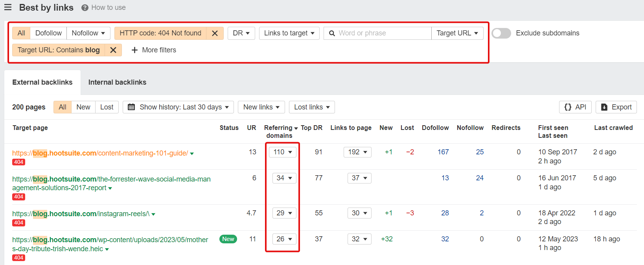Click the Export download icon
The image size is (644, 265).
click(604, 107)
